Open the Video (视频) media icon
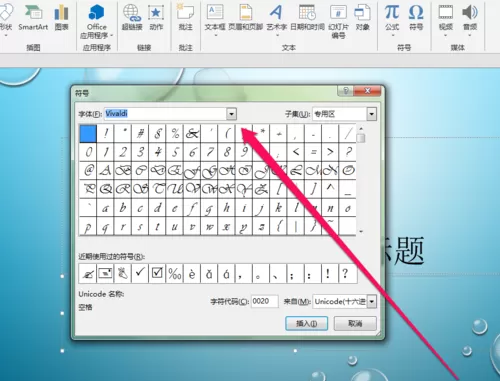Image resolution: width=500 pixels, height=381 pixels. pyautogui.click(x=446, y=13)
